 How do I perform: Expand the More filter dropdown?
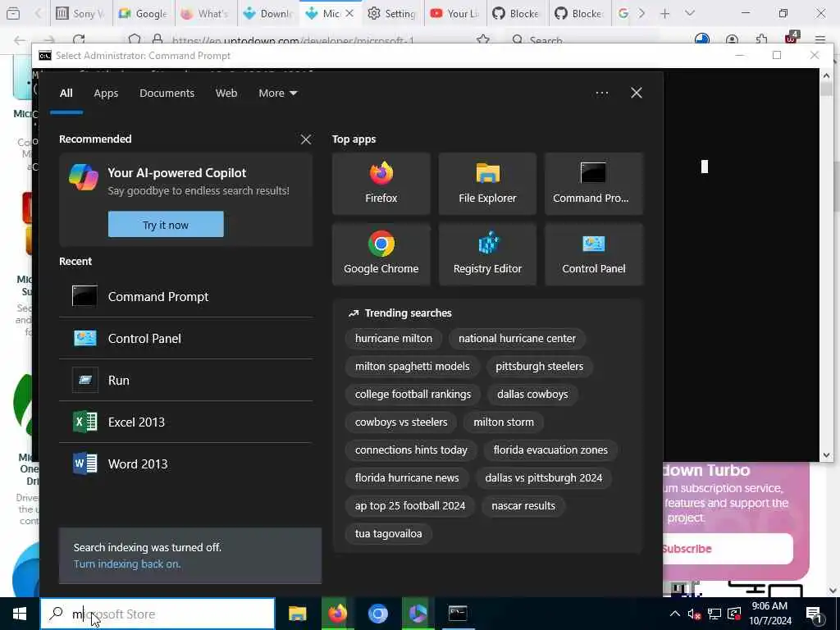[x=277, y=94]
